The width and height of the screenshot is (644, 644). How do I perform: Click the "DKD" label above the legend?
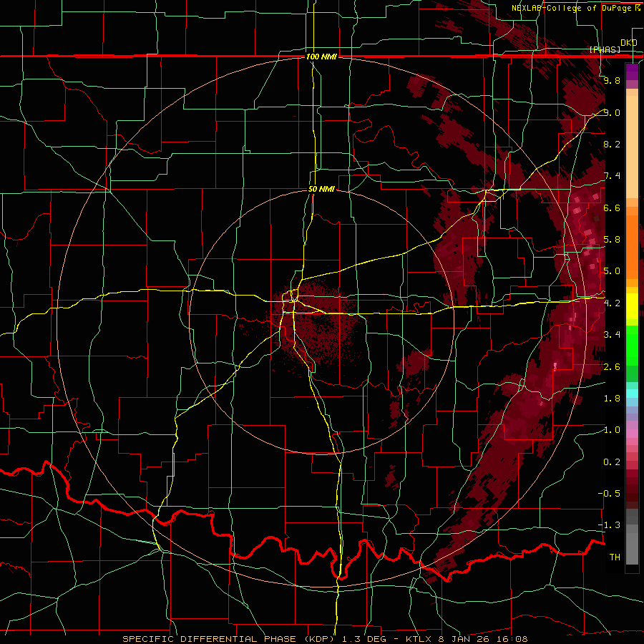click(628, 43)
